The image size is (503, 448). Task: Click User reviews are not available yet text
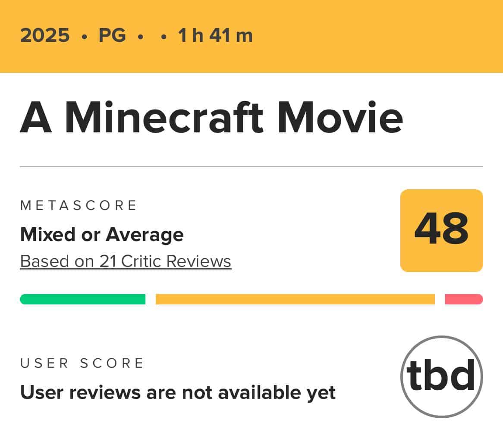178,392
